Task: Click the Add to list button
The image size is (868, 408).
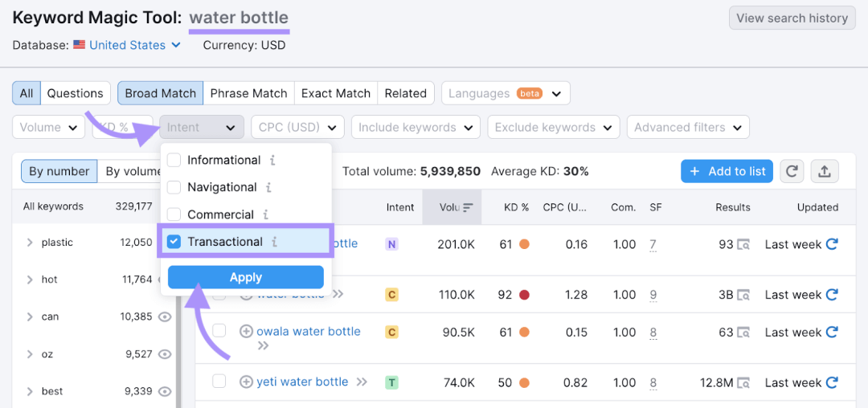Action: (727, 171)
